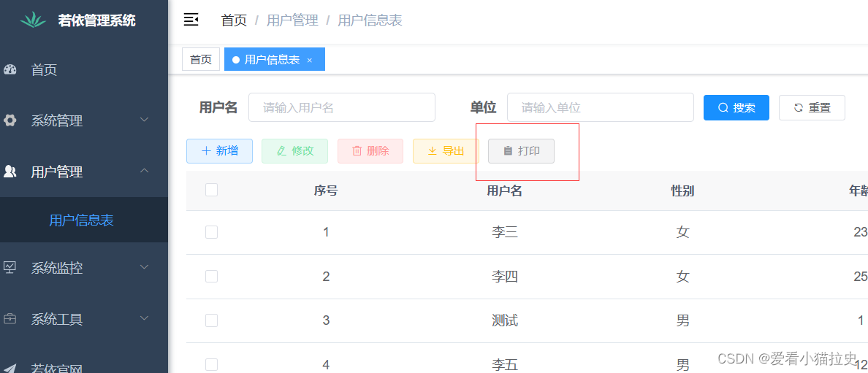Image resolution: width=868 pixels, height=373 pixels.
Task: Focus the 请输入用户名 input field
Action: [x=342, y=107]
